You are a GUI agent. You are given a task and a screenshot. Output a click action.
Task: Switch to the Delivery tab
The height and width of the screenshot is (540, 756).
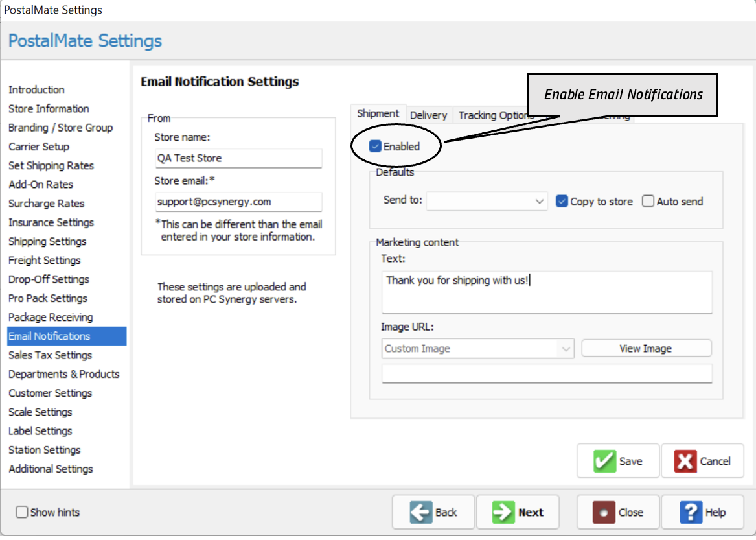(x=429, y=115)
